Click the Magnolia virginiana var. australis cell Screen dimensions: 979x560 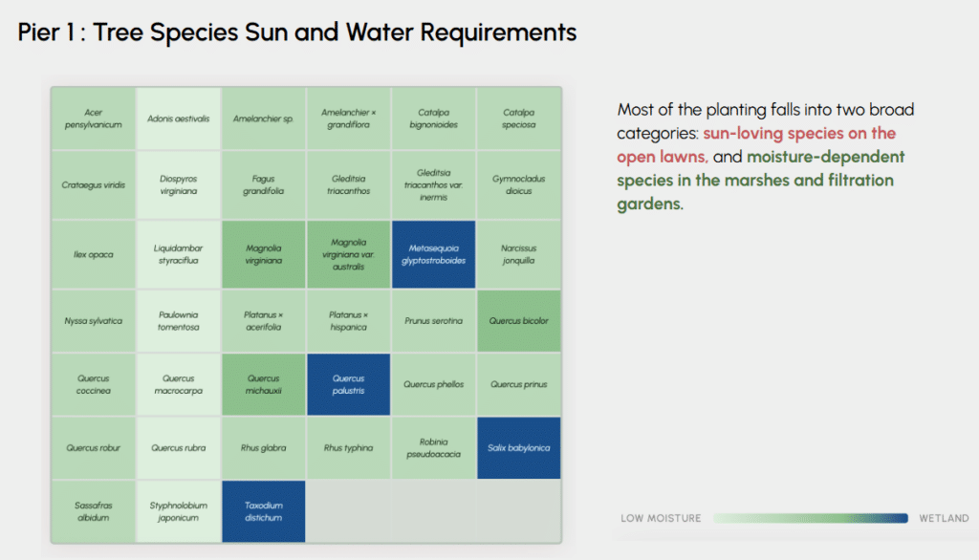[x=348, y=254]
